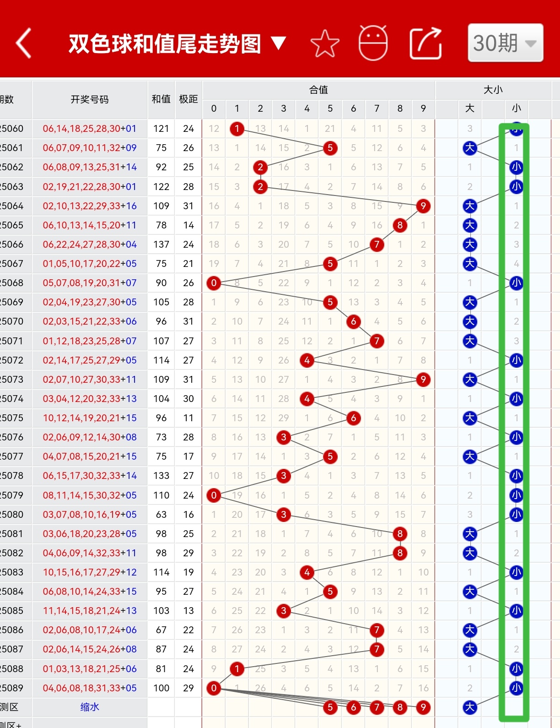Image resolution: width=560 pixels, height=728 pixels.
Task: Click the blue 小 ball in row 25089
Action: point(517,688)
